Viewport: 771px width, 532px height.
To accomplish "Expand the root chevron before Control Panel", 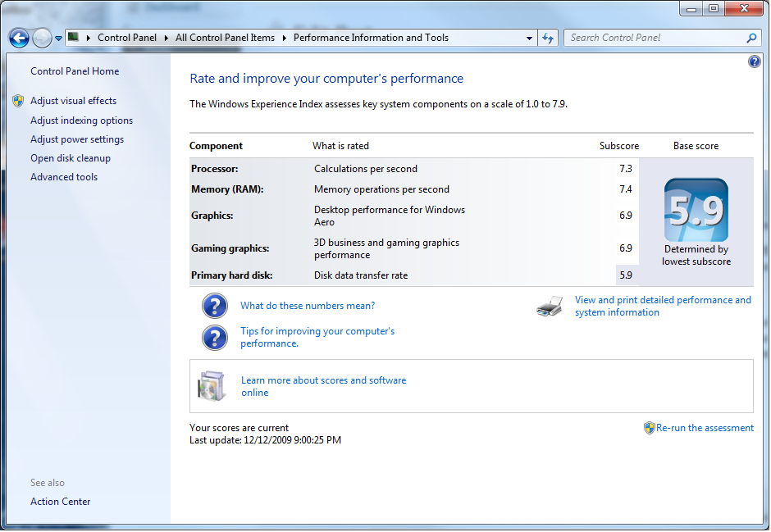I will 88,38.
